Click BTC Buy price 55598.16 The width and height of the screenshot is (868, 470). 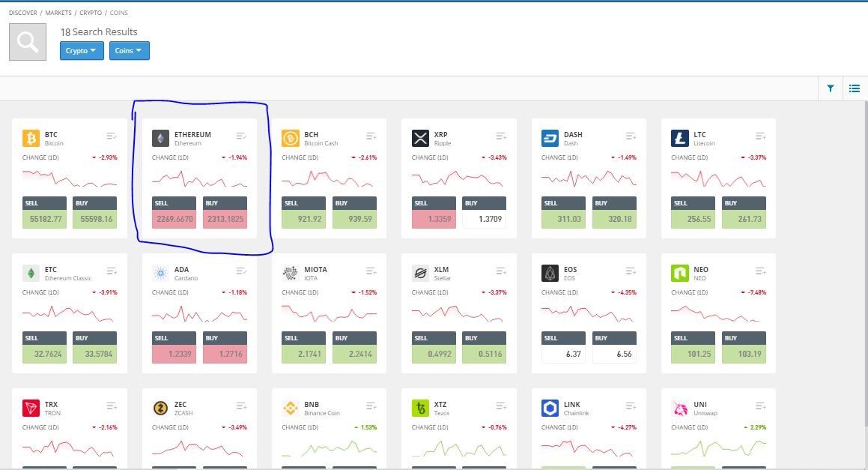point(95,219)
